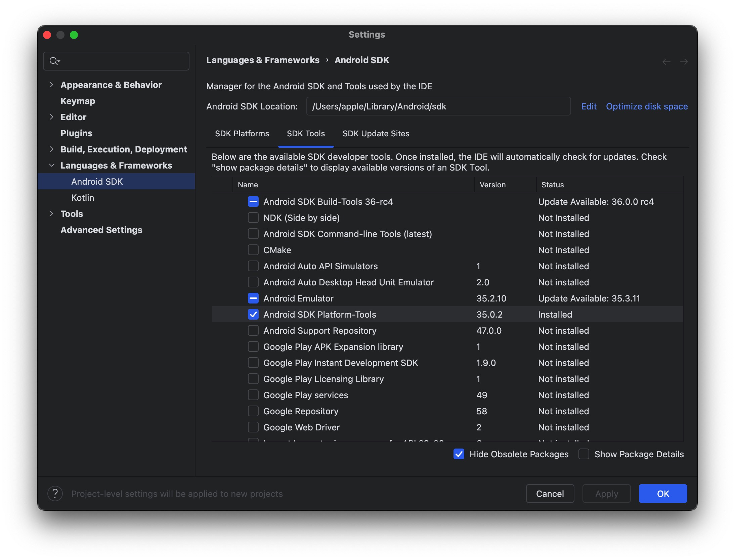
Task: Click the search magnifier icon in settings
Action: click(54, 61)
